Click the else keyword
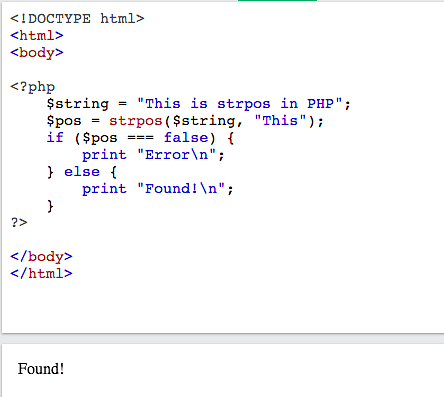Viewport: 444px width, 397px height. pos(82,172)
